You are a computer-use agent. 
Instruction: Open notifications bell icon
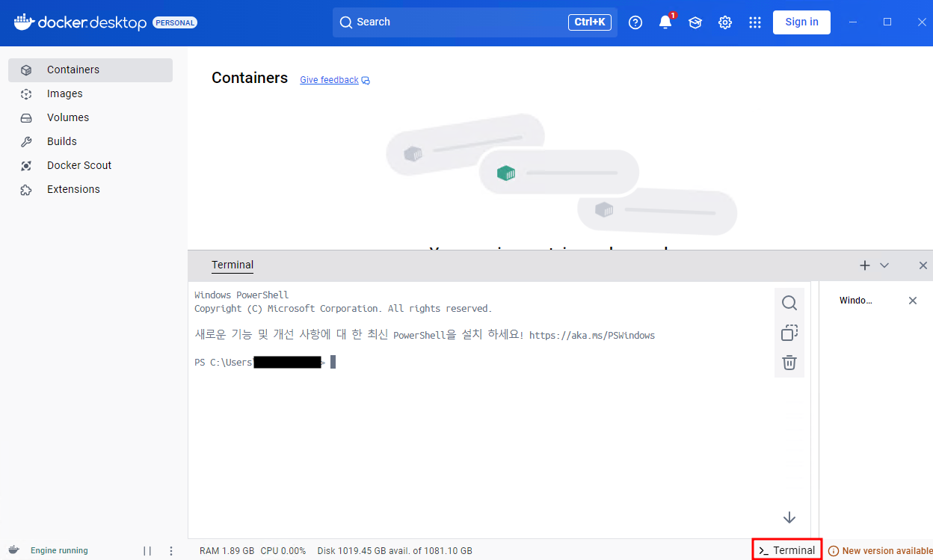click(665, 22)
